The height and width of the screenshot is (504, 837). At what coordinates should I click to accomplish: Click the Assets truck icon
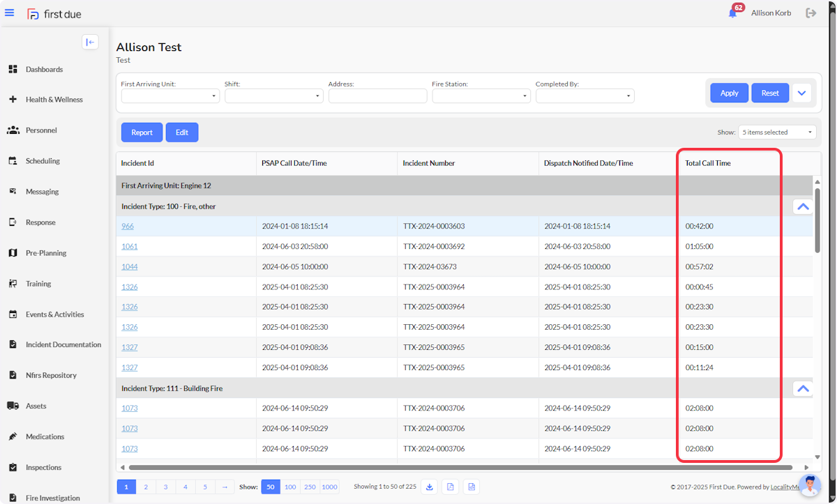13,406
